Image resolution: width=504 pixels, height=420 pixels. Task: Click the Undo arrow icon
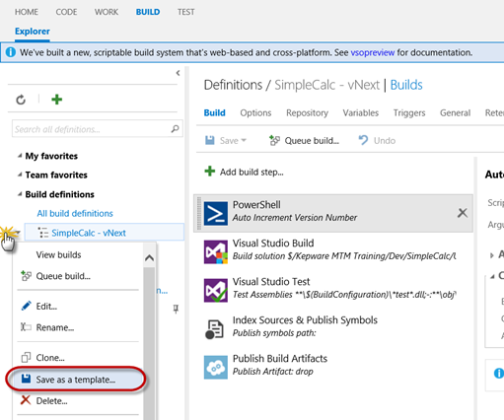point(363,140)
